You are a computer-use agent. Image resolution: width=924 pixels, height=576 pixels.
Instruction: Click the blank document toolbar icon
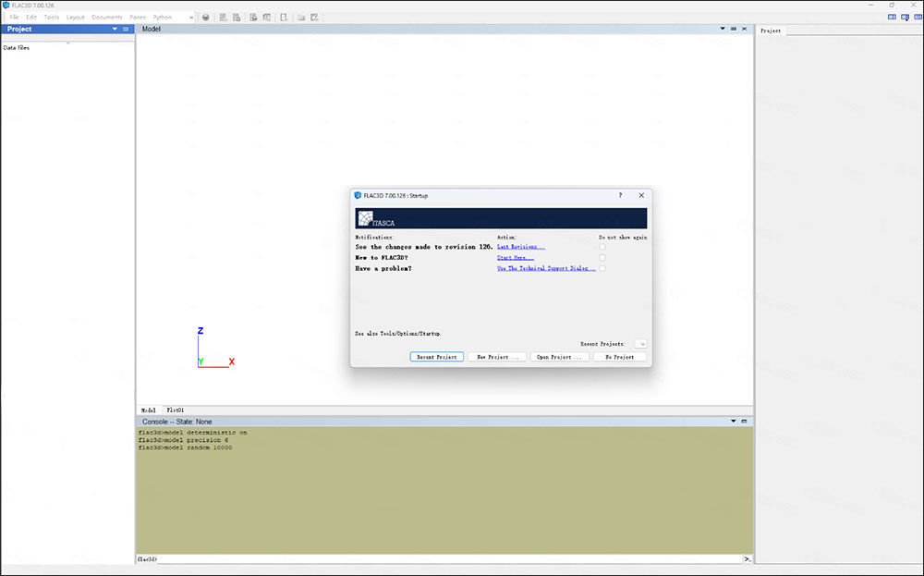click(284, 18)
